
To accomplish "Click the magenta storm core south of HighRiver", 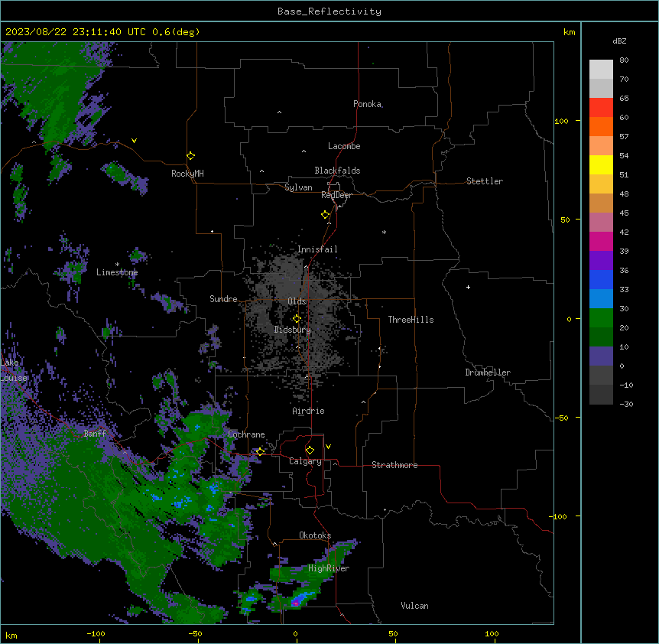I will coord(295,603).
